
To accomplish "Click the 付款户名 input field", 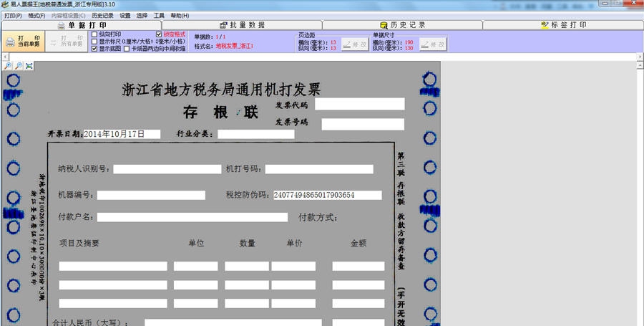I will pyautogui.click(x=192, y=217).
